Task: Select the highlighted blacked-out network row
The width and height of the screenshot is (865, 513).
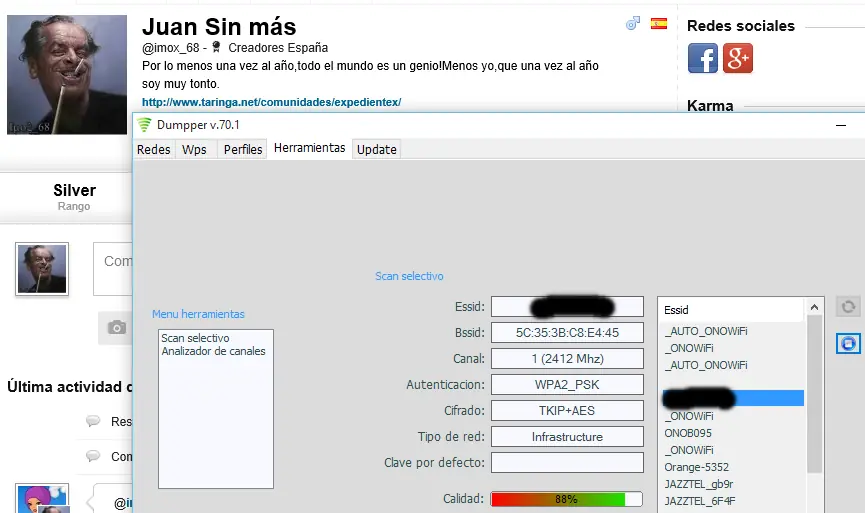Action: 733,398
